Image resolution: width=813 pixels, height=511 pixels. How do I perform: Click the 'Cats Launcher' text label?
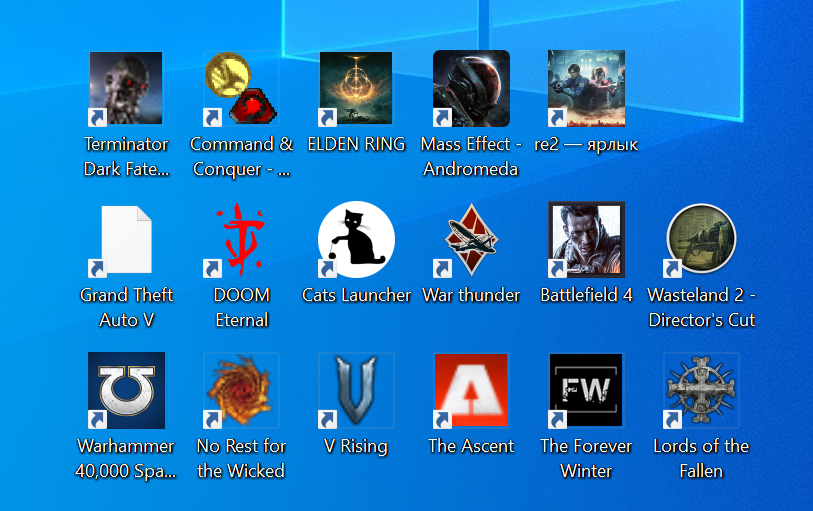(356, 295)
